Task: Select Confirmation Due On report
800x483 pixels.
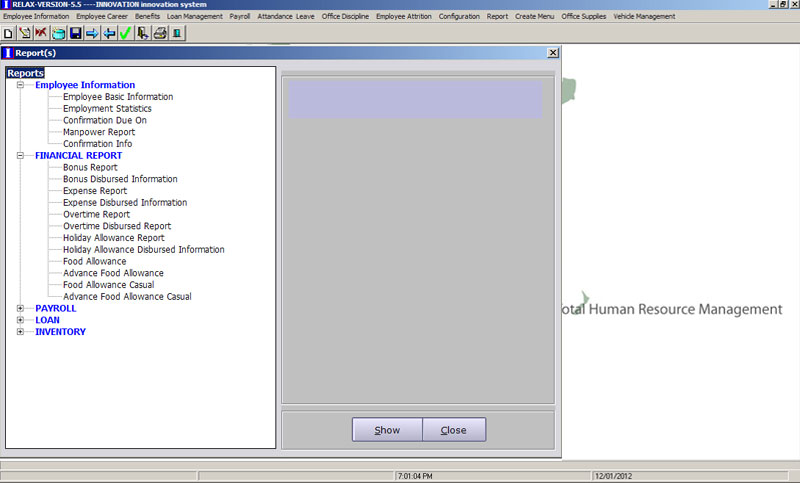Action: [105, 120]
